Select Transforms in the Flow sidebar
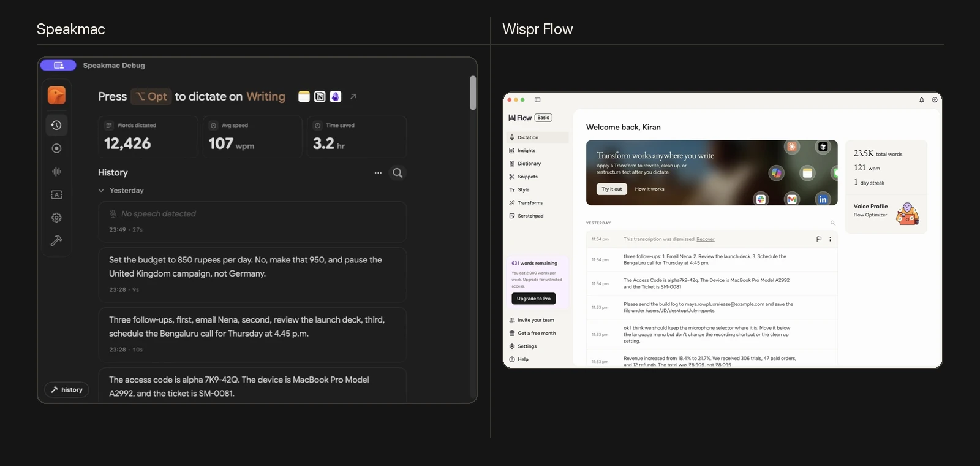Viewport: 980px width, 466px height. (x=538, y=203)
